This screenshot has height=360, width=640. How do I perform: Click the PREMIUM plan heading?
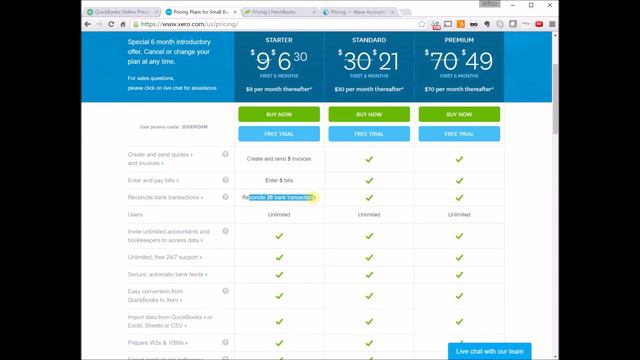459,40
